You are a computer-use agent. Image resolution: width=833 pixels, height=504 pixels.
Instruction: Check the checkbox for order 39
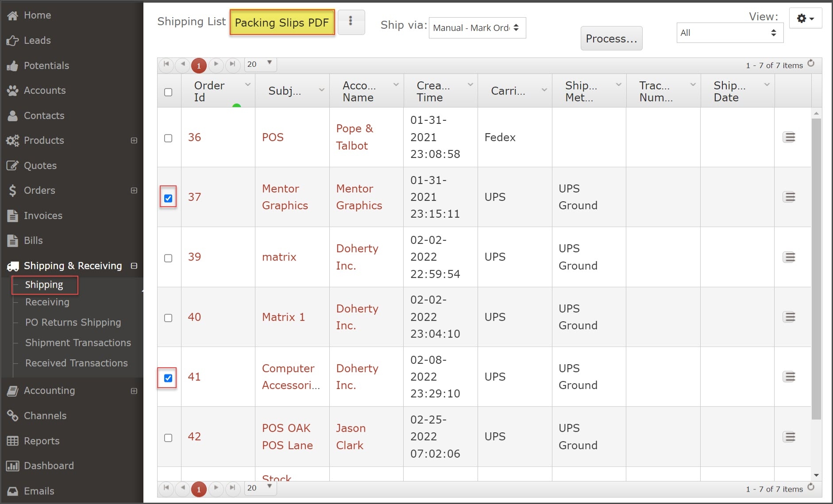tap(168, 258)
